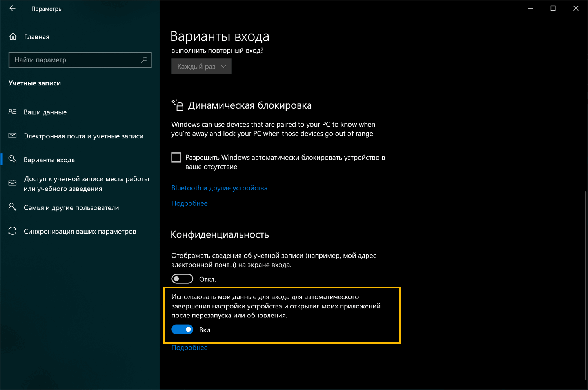Focus the Найти параметр search field

click(80, 60)
